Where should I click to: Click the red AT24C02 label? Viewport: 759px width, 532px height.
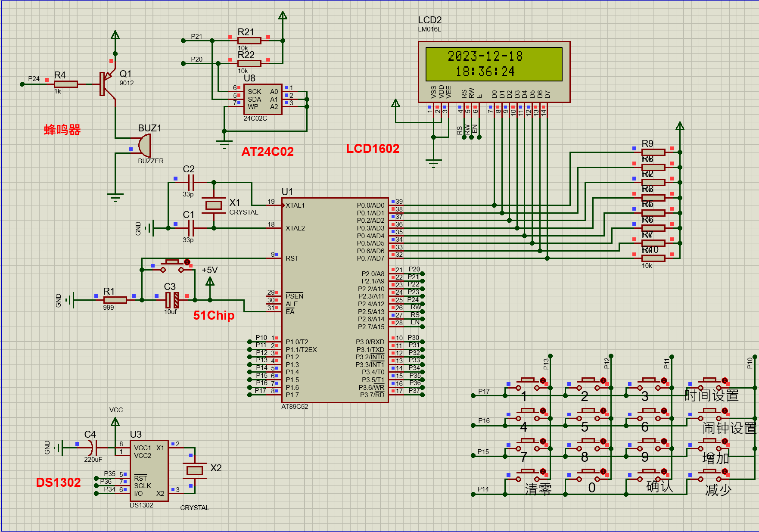pos(268,152)
